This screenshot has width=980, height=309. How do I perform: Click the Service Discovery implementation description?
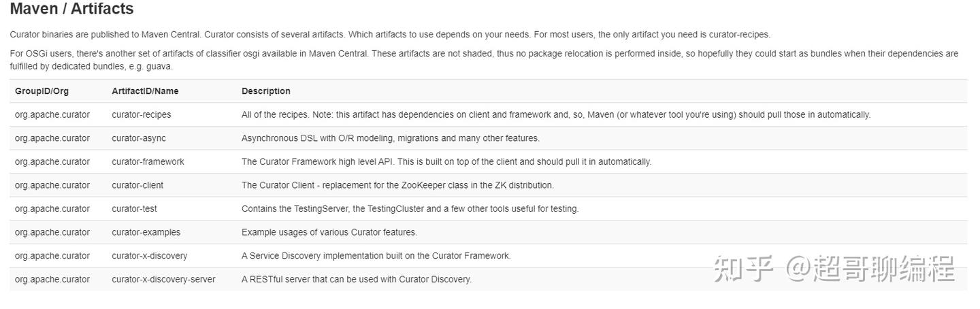click(x=376, y=256)
